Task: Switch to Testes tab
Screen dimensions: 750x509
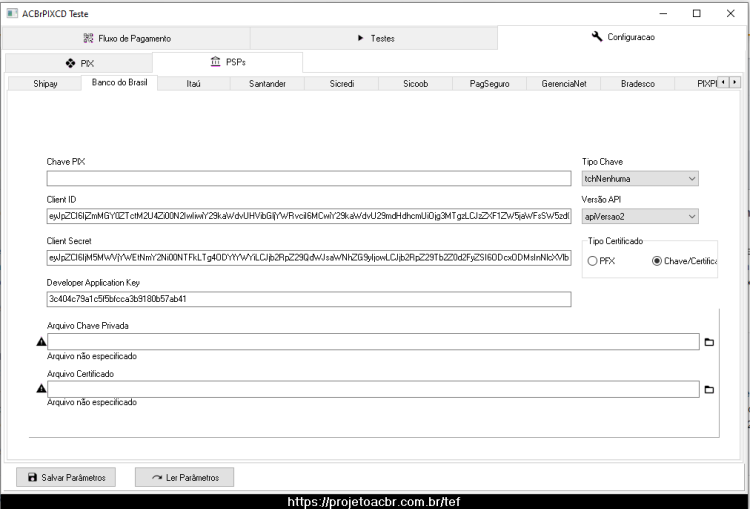Action: click(x=374, y=38)
